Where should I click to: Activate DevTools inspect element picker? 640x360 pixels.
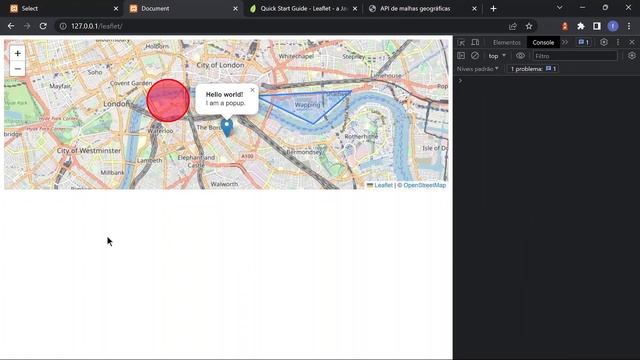[x=461, y=42]
